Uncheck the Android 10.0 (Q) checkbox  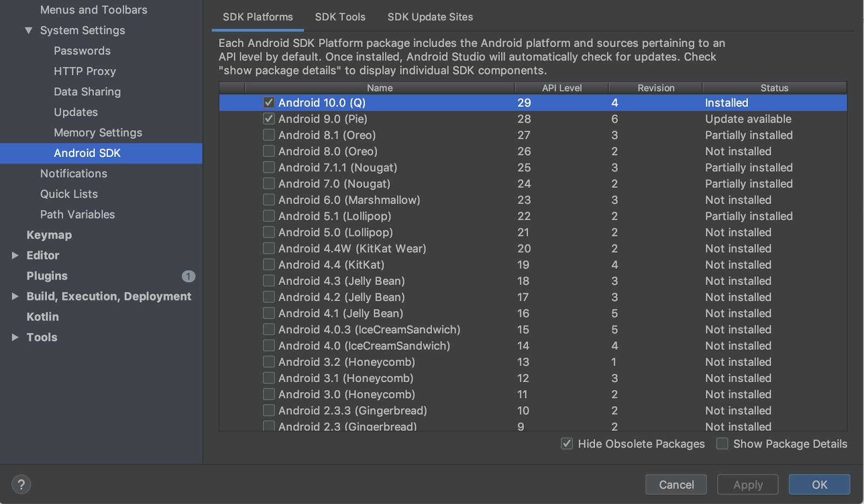point(269,103)
